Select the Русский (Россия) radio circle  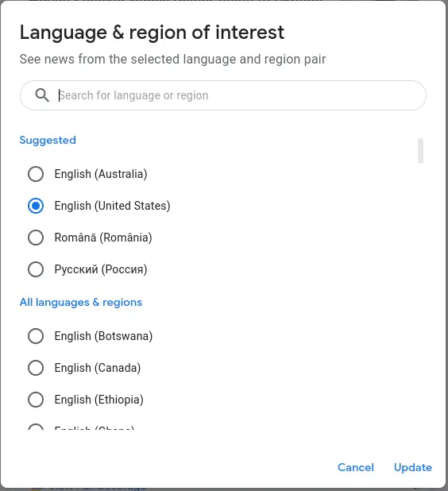(x=36, y=269)
